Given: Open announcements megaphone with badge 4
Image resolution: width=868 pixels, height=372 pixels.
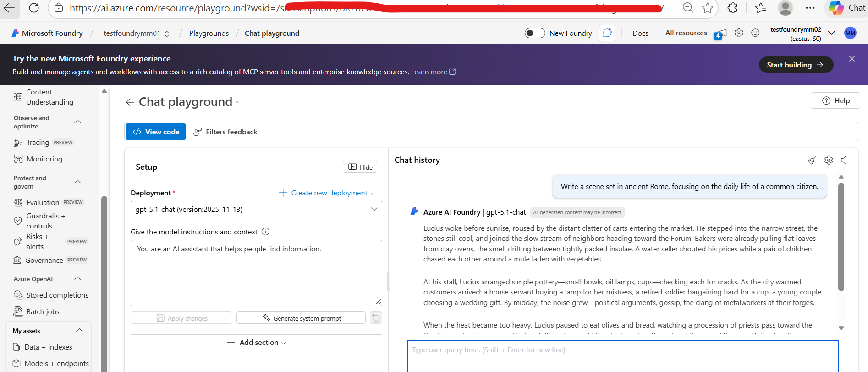Looking at the screenshot, I should coord(720,34).
